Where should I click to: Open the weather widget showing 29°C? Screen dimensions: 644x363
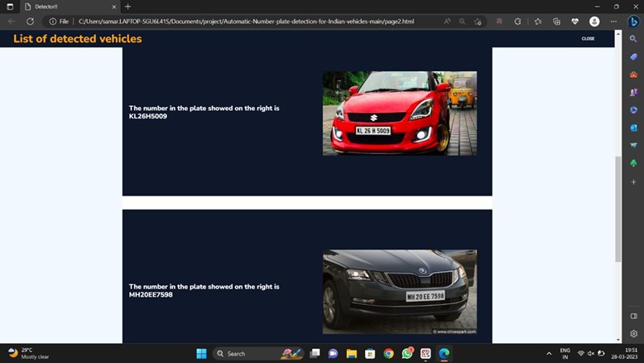point(29,354)
